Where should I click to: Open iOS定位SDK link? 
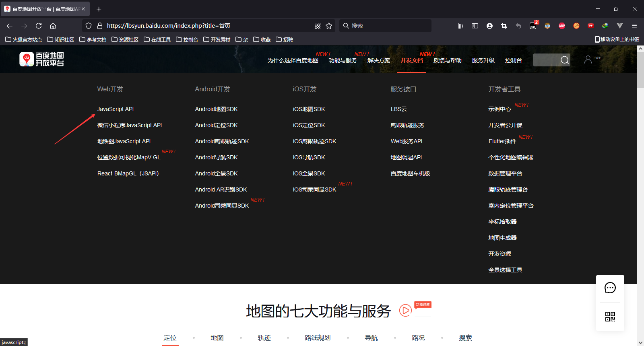309,125
